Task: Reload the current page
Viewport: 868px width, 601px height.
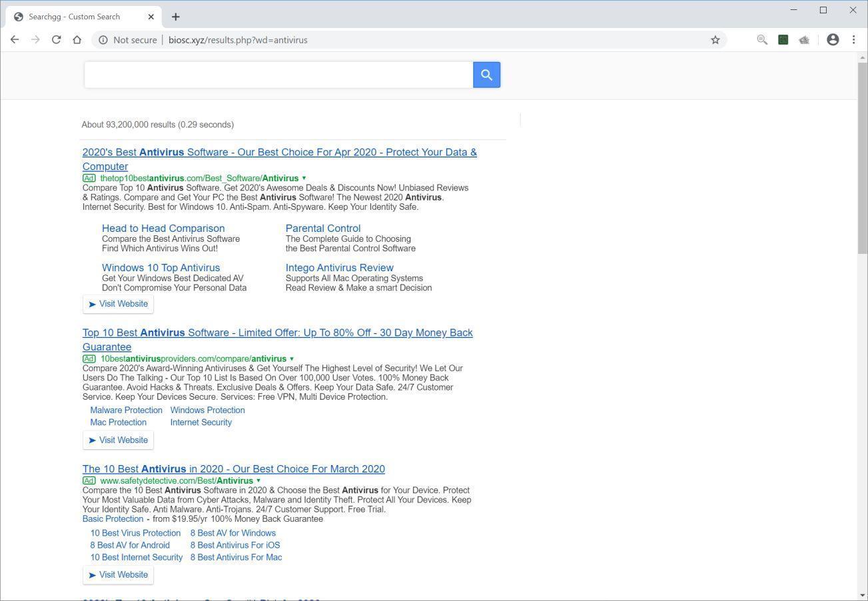Action: [57, 40]
